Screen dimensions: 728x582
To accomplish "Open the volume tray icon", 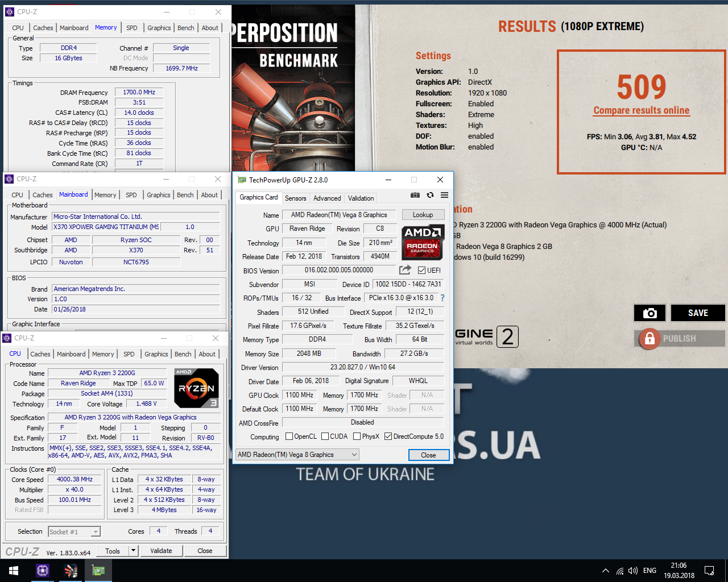I will point(633,571).
